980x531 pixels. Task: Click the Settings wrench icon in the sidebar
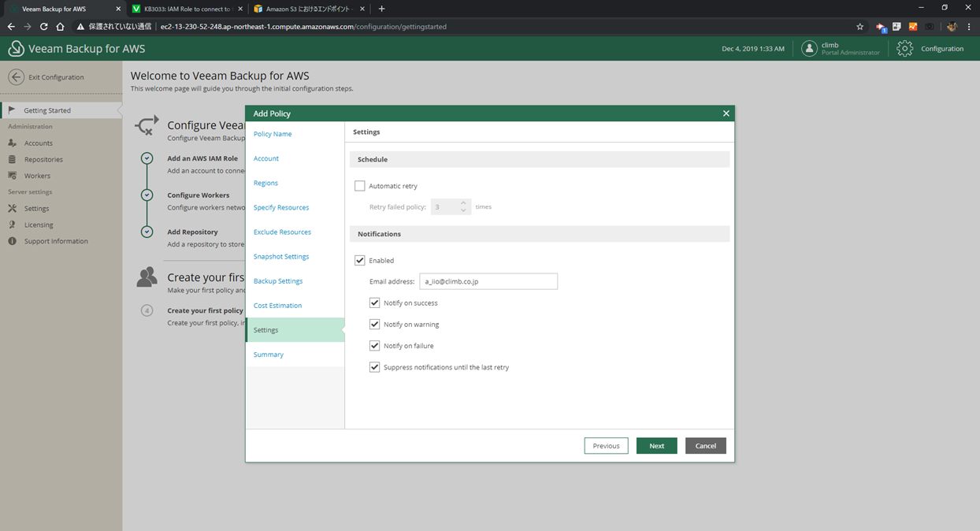click(12, 209)
